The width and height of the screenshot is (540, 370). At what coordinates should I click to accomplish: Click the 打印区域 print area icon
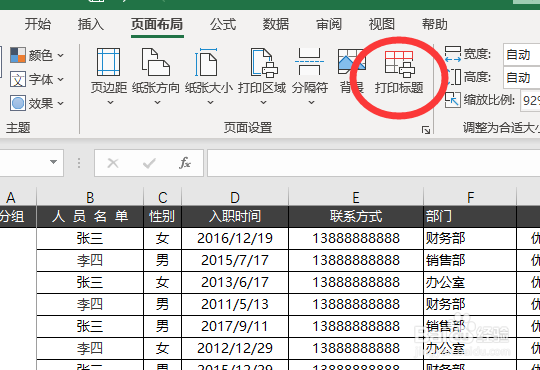[x=264, y=62]
